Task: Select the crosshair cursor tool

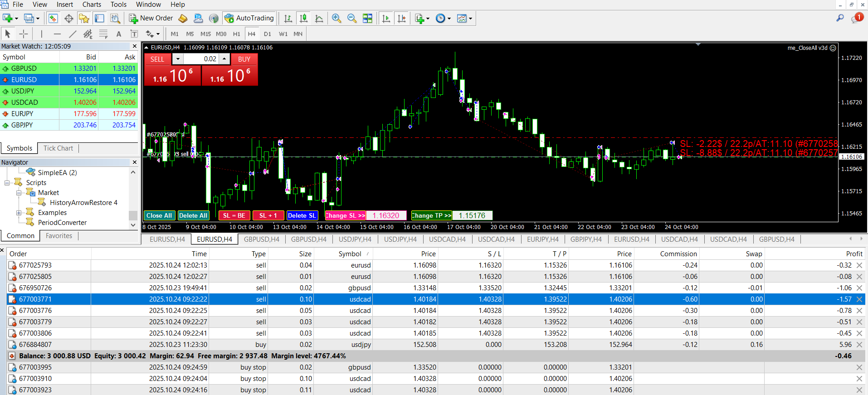Action: click(x=24, y=34)
